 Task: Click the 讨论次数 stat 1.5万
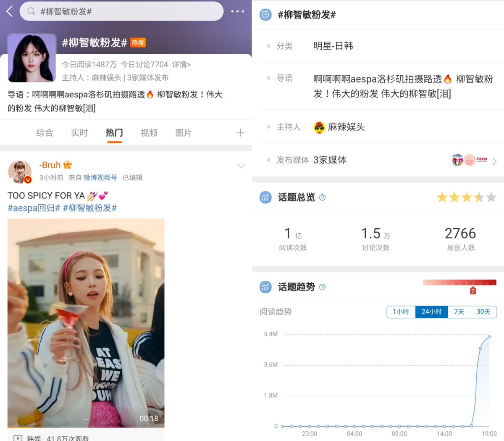tap(376, 239)
